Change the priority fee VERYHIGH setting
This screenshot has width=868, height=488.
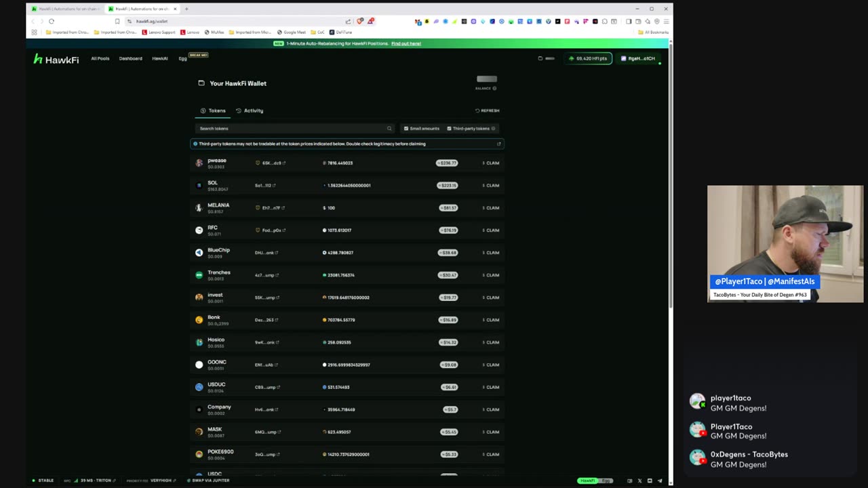[x=151, y=481]
